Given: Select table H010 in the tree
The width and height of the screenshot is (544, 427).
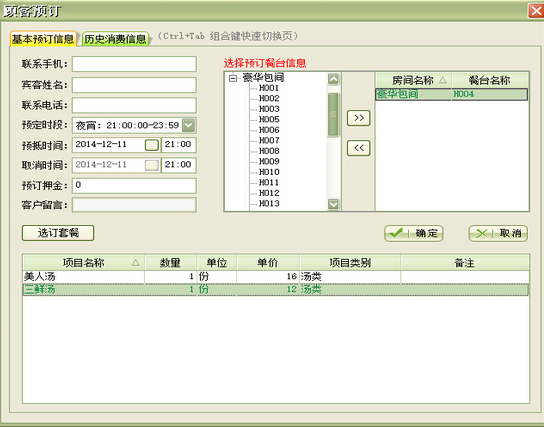Looking at the screenshot, I should (x=269, y=172).
